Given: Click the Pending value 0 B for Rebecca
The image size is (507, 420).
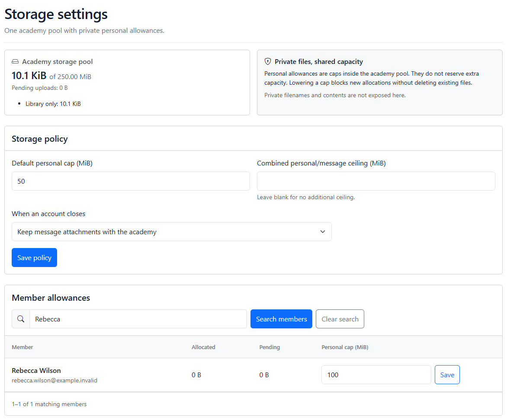Looking at the screenshot, I should (264, 375).
